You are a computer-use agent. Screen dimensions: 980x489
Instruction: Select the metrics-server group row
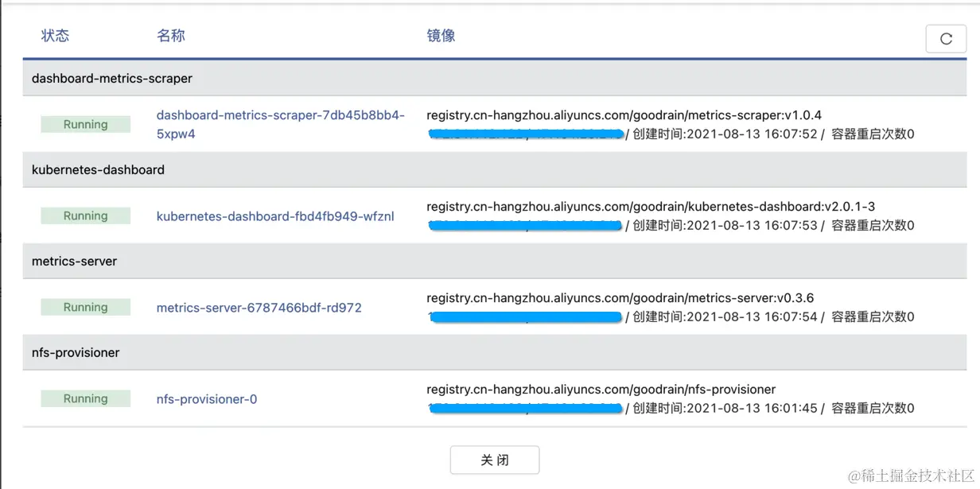click(495, 261)
